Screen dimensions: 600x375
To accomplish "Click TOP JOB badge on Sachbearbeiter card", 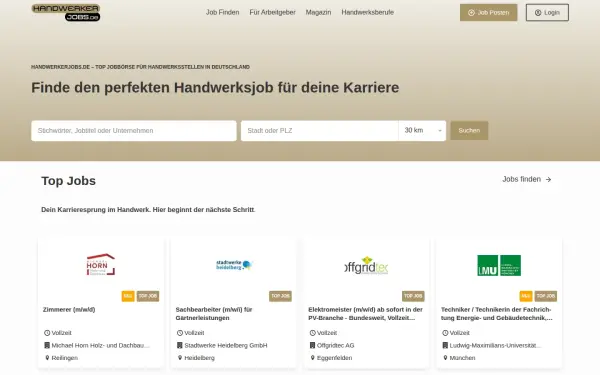I will point(280,296).
